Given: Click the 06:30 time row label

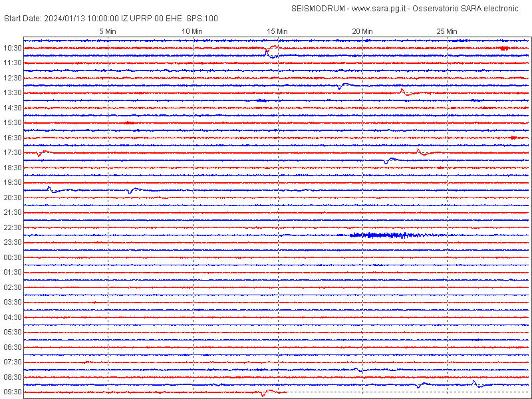Looking at the screenshot, I should pos(13,347).
